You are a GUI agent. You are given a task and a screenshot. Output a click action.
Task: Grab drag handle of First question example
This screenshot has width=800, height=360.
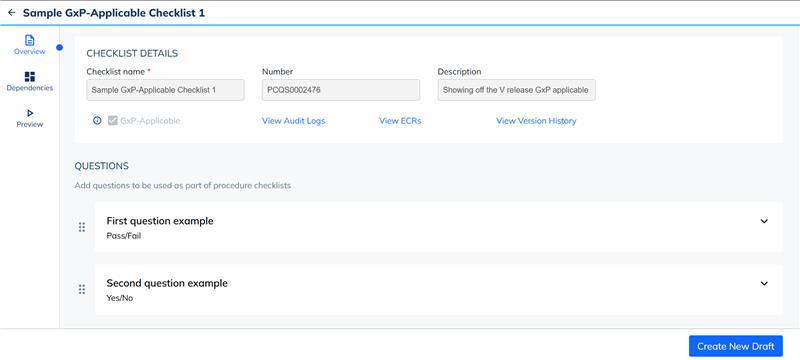click(82, 227)
